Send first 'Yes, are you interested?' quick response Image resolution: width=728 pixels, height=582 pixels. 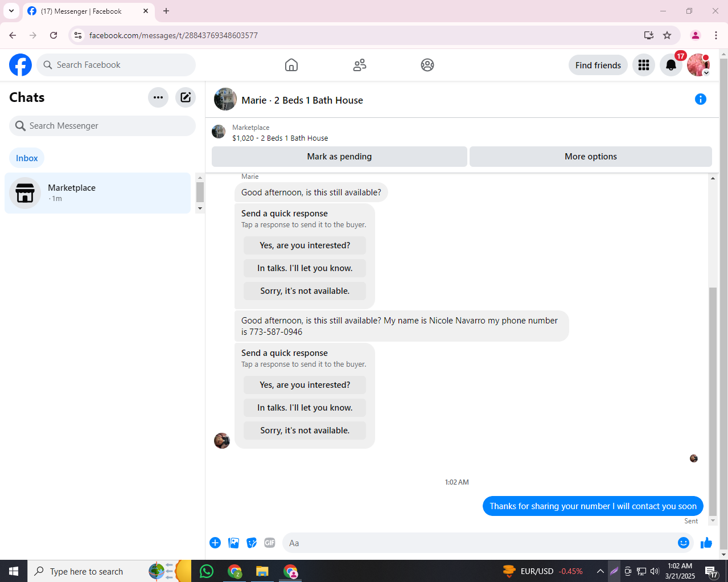pyautogui.click(x=305, y=245)
